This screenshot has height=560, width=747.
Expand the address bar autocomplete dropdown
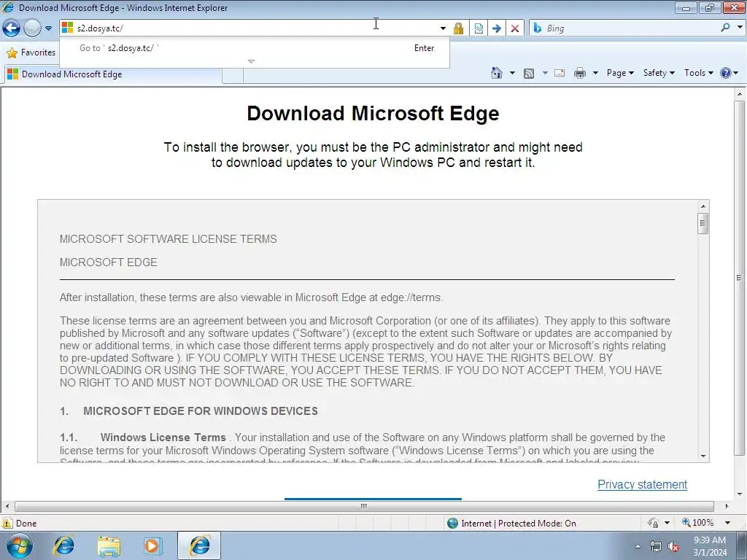(x=443, y=28)
